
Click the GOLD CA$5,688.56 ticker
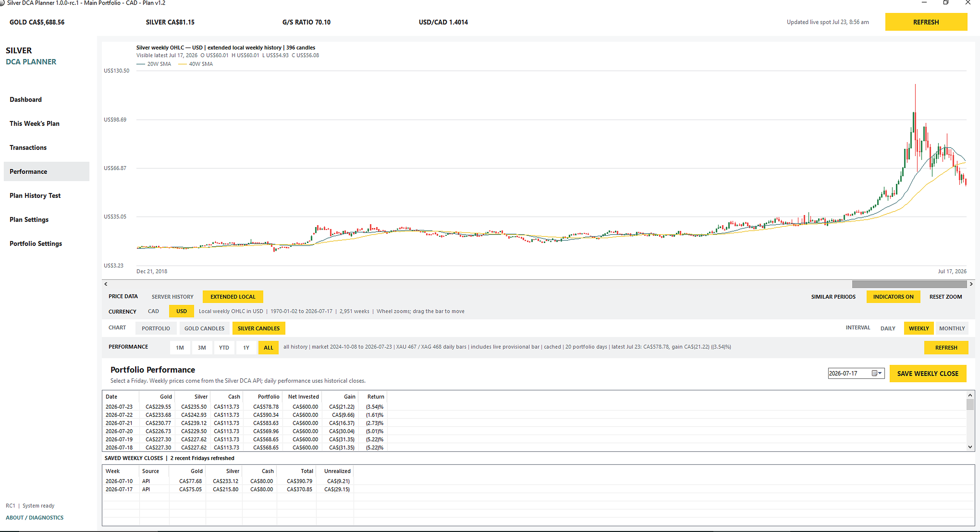point(37,22)
